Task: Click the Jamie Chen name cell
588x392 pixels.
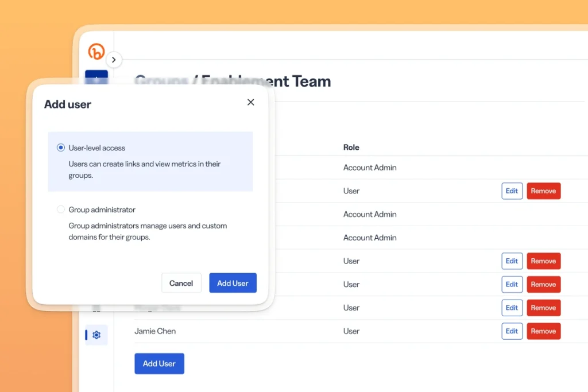Action: tap(155, 331)
